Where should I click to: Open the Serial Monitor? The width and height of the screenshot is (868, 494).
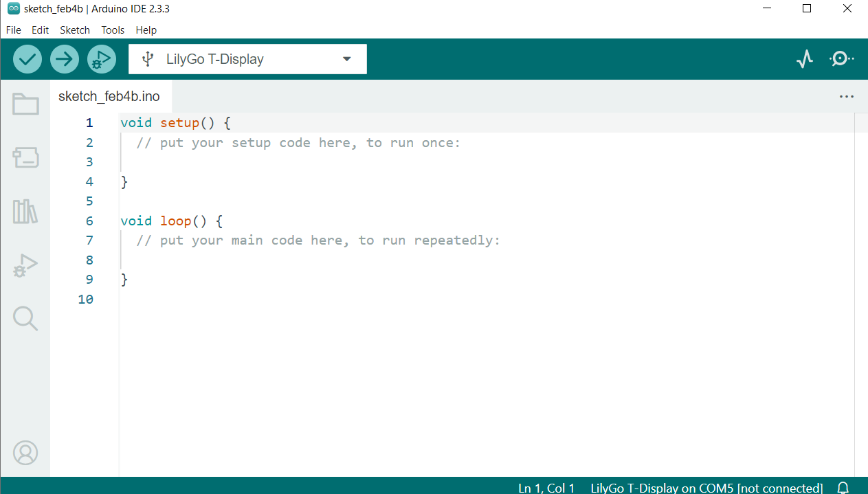841,59
